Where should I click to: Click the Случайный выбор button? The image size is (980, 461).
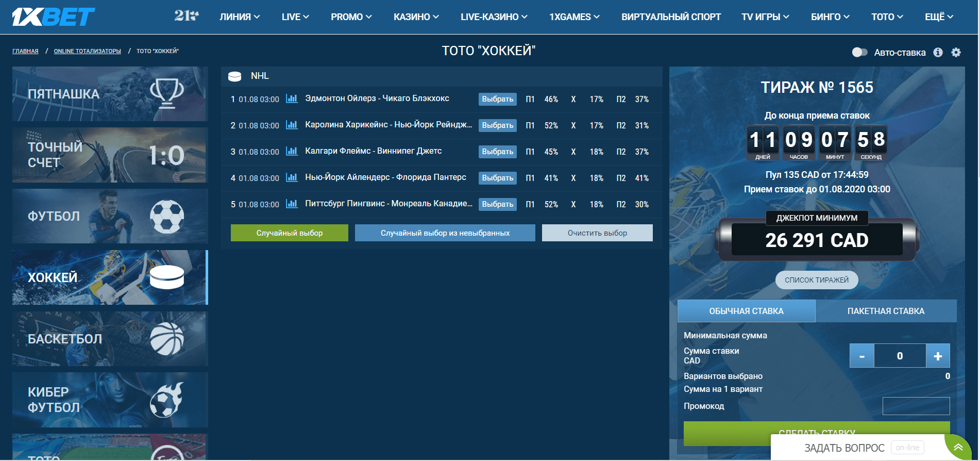click(x=290, y=233)
